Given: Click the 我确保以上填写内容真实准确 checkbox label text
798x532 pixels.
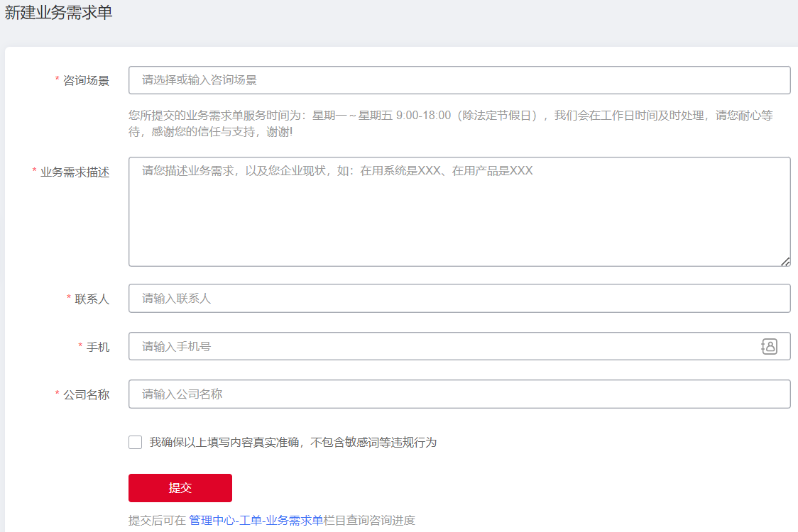Looking at the screenshot, I should (293, 443).
